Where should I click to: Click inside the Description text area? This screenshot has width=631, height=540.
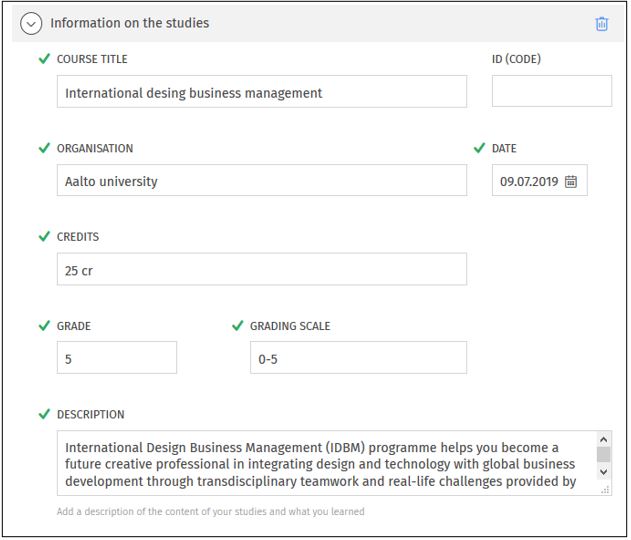[325, 463]
